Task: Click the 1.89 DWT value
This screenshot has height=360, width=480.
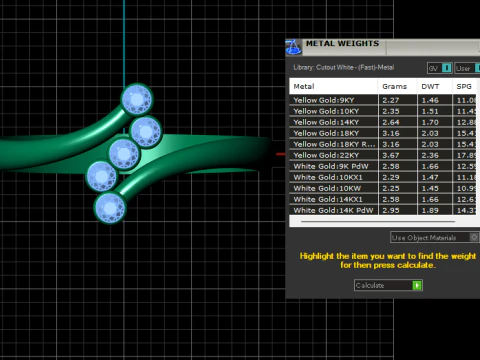Action: click(430, 210)
